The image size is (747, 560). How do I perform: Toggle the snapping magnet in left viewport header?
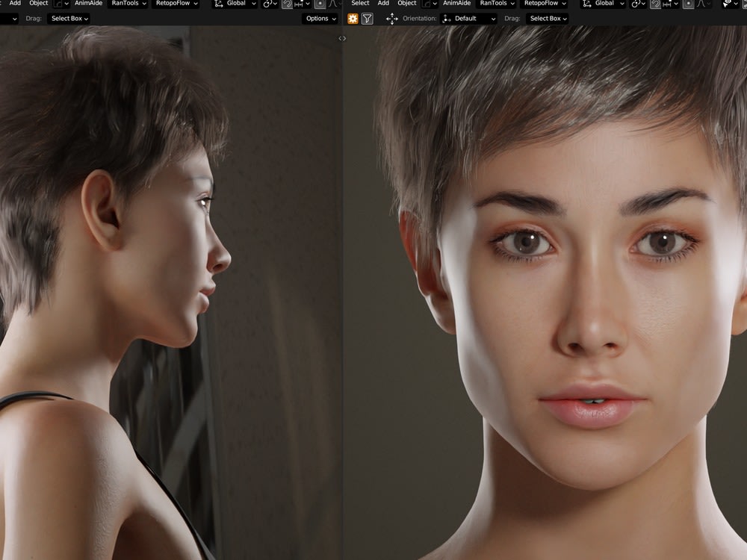tap(288, 4)
